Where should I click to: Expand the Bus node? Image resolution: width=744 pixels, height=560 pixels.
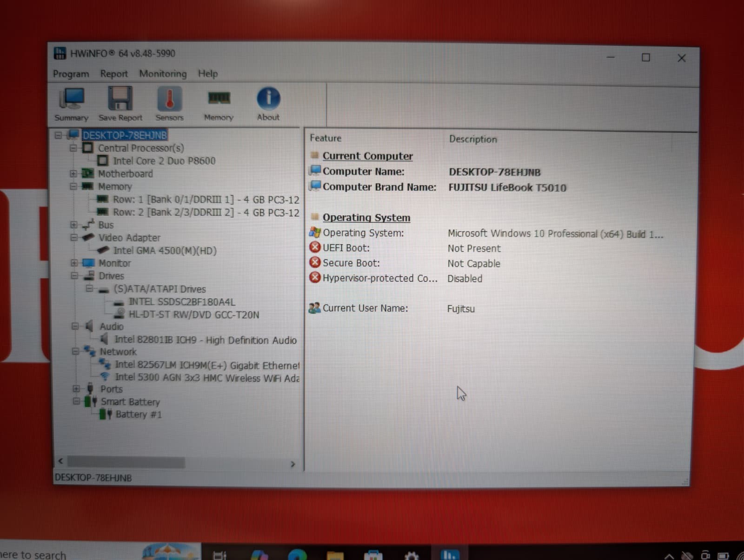point(73,225)
